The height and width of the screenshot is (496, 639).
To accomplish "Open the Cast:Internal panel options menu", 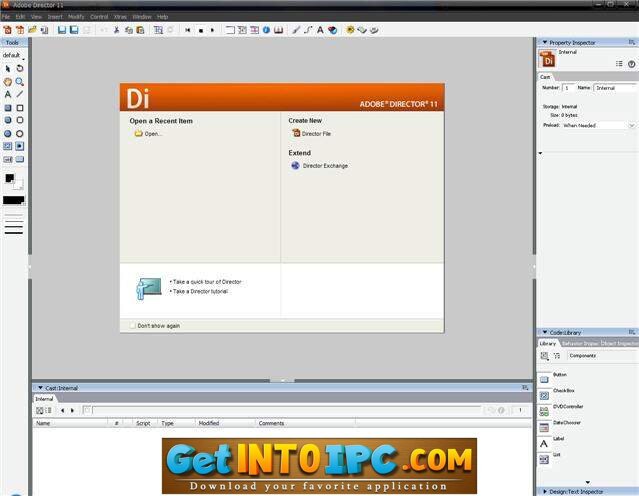I will [525, 388].
